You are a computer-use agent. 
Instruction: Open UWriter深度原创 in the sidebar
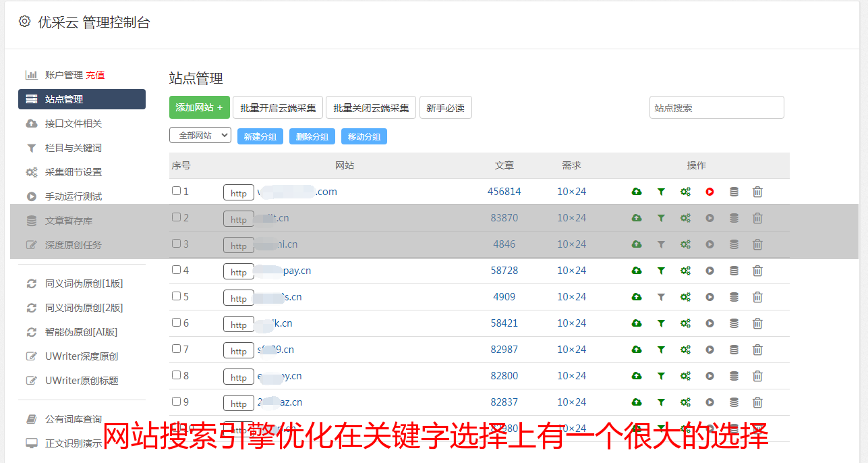(82, 356)
